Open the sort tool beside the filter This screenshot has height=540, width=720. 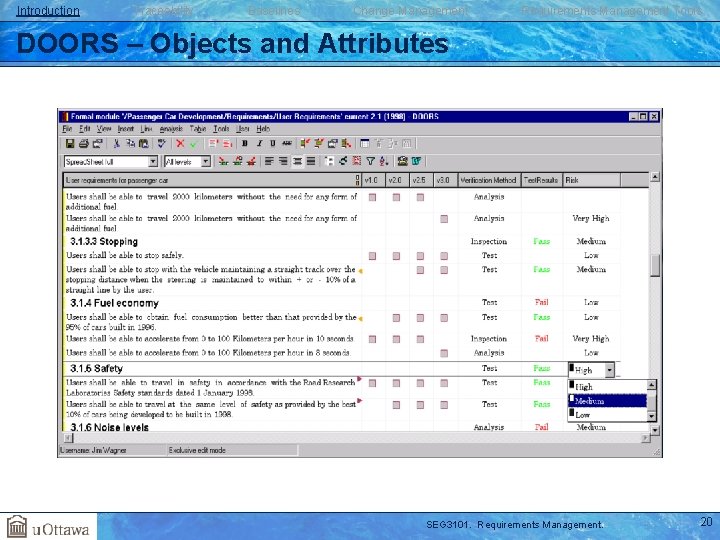[383, 161]
